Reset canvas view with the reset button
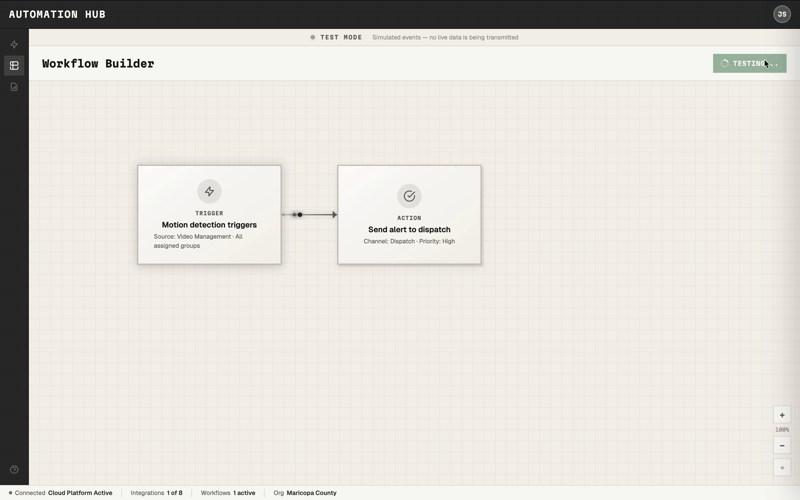The image size is (800, 500). tap(782, 468)
